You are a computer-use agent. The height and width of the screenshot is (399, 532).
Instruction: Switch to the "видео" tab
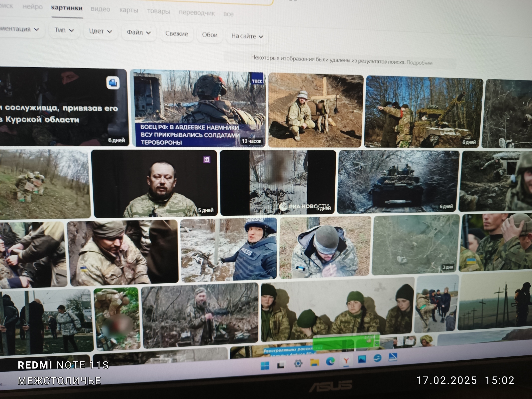[101, 9]
